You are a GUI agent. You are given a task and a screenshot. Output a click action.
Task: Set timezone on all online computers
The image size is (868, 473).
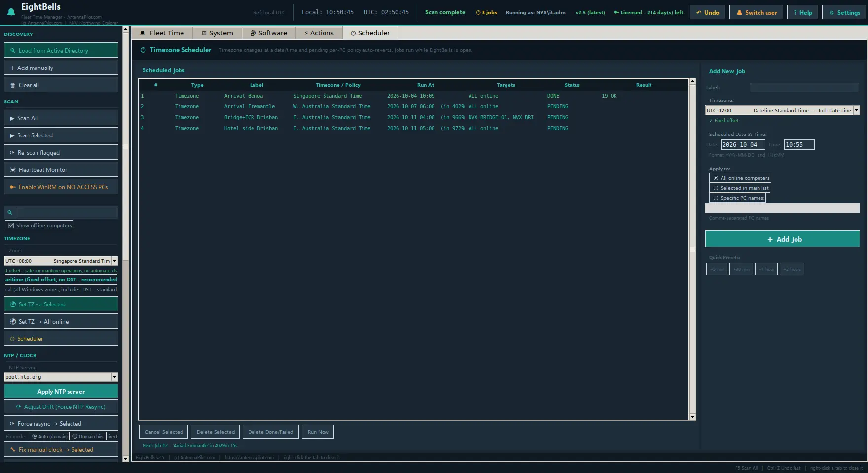(x=61, y=321)
